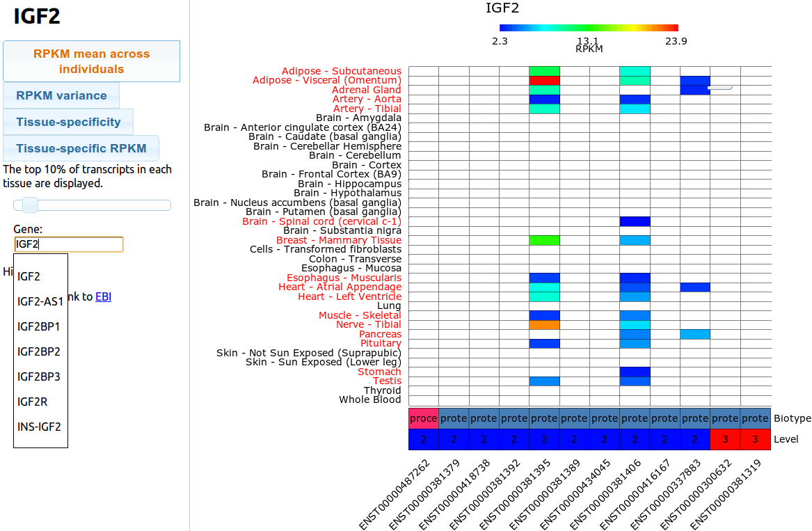Switch to the RPKM variance tab

pos(61,95)
